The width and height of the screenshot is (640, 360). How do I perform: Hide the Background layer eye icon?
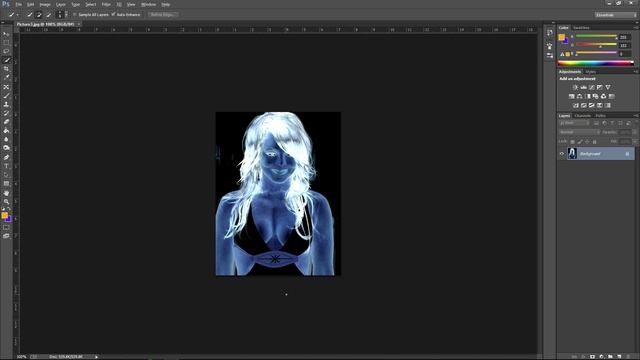point(562,154)
